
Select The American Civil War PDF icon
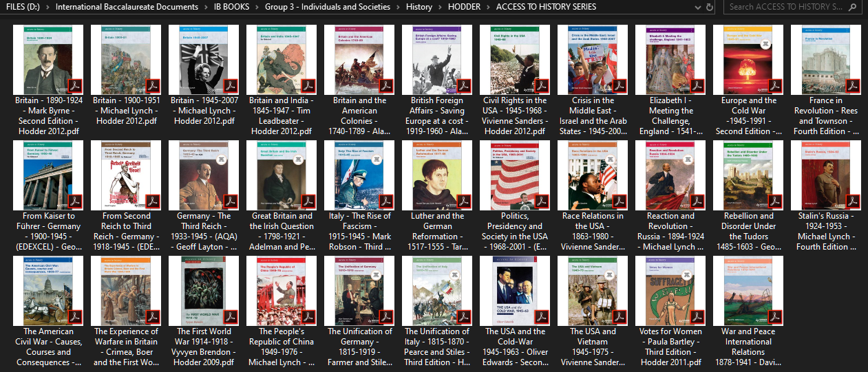coord(48,290)
